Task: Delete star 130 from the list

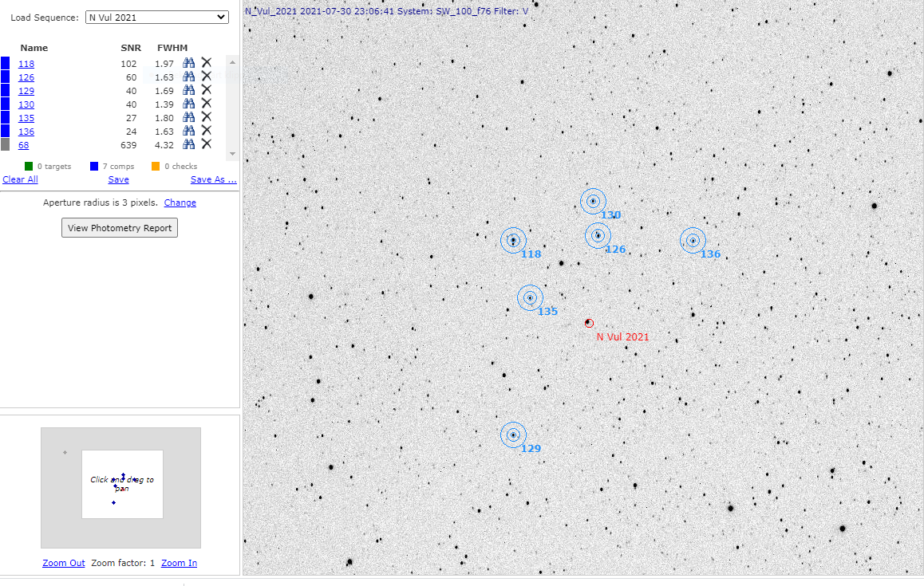Action: [x=206, y=104]
